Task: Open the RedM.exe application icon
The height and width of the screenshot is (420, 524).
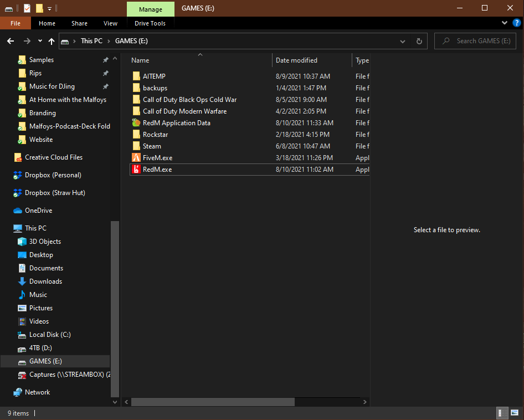Action: [x=136, y=170]
